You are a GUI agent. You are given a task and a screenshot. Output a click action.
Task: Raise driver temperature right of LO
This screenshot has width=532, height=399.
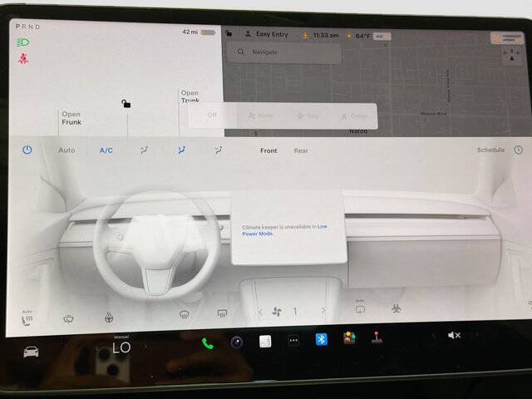146,347
